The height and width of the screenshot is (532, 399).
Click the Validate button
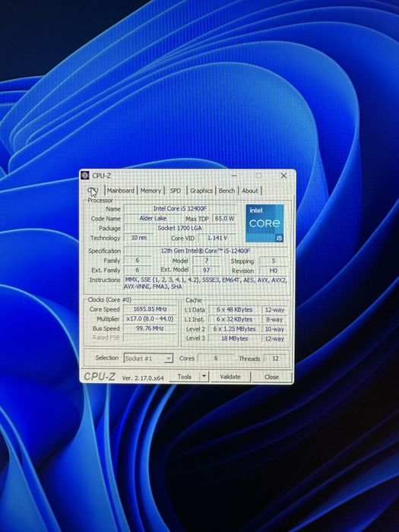[x=230, y=377]
